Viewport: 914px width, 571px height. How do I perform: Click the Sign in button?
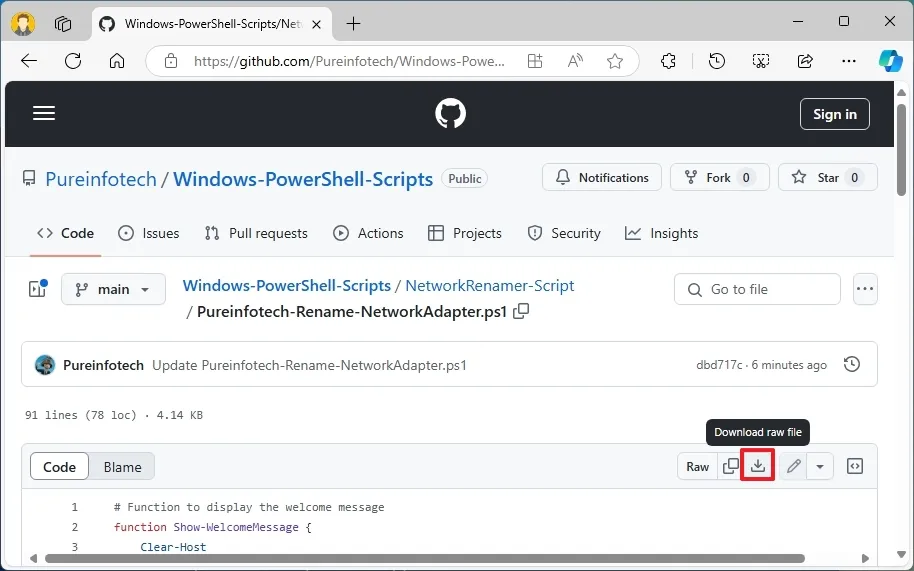834,114
